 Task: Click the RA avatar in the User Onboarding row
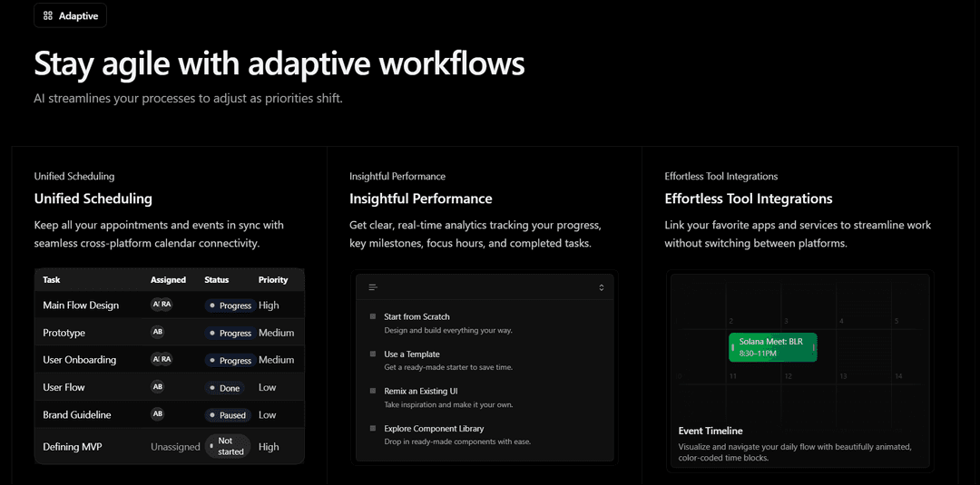pyautogui.click(x=166, y=360)
